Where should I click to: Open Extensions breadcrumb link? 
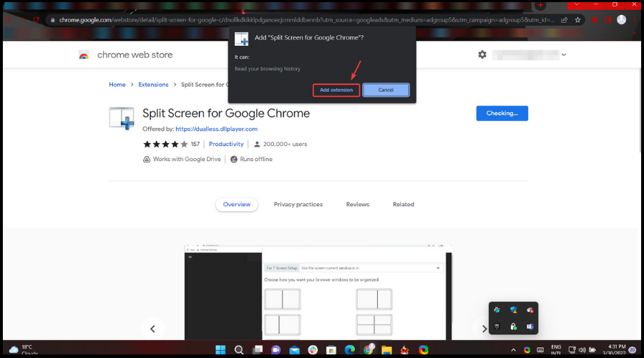(x=153, y=84)
